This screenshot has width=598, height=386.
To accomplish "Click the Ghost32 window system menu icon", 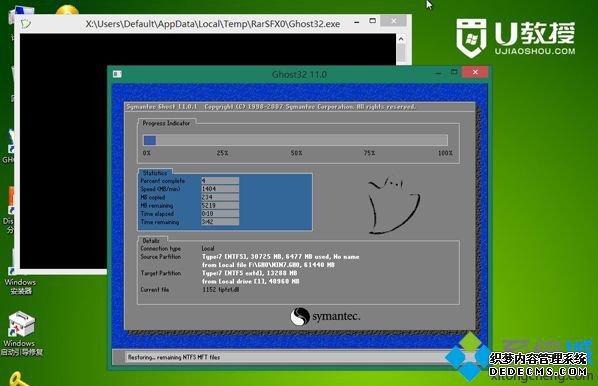I will (117, 74).
